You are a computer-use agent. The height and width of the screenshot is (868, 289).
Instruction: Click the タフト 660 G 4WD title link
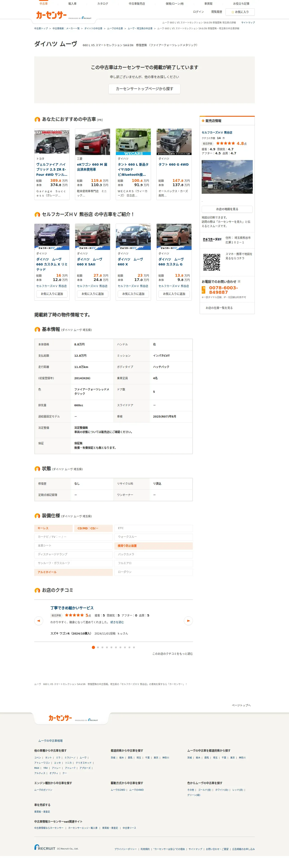pos(174,165)
